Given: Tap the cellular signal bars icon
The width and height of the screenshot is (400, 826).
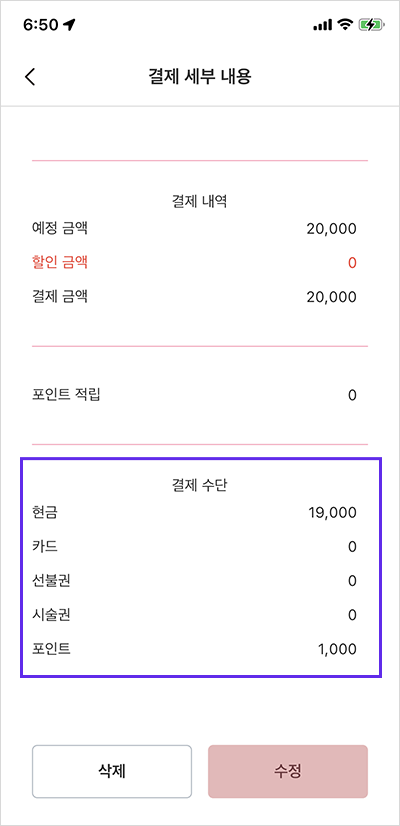Looking at the screenshot, I should click(x=323, y=25).
